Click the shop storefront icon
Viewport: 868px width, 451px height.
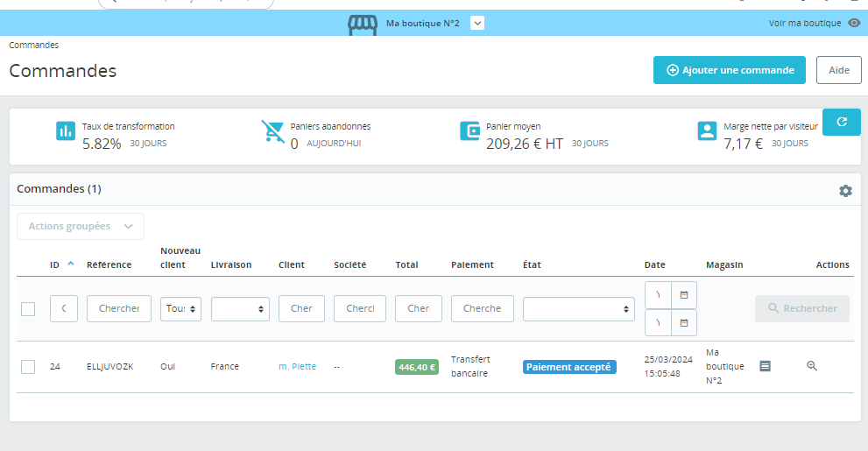click(x=363, y=25)
